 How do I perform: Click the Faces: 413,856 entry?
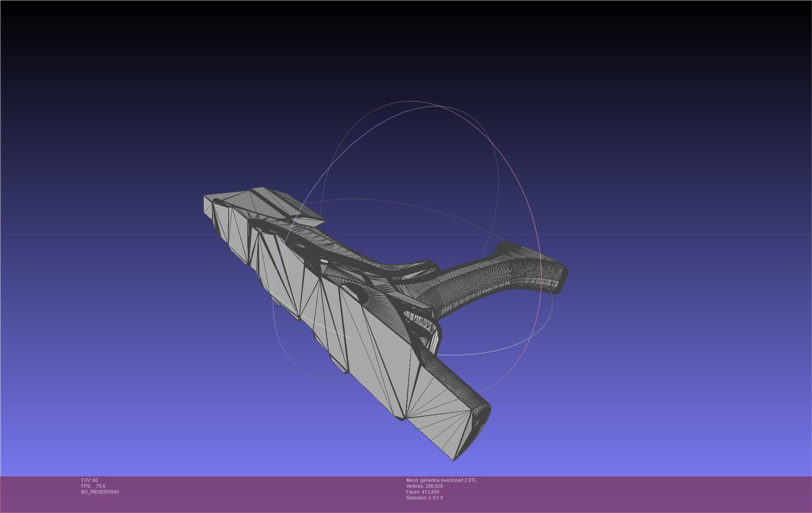pos(423,492)
